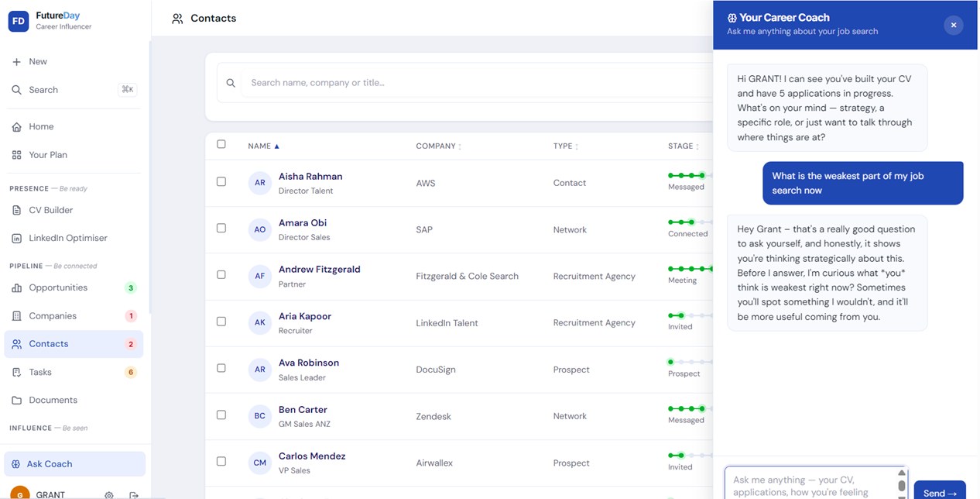Click the 'DocuSign' company cell
Screen dimensions: 980x499
point(436,370)
